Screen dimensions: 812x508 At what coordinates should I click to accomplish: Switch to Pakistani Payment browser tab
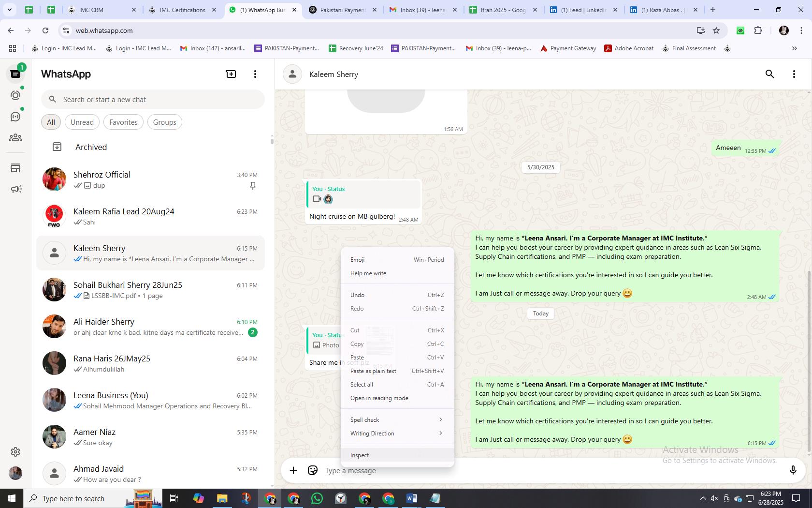coord(343,10)
